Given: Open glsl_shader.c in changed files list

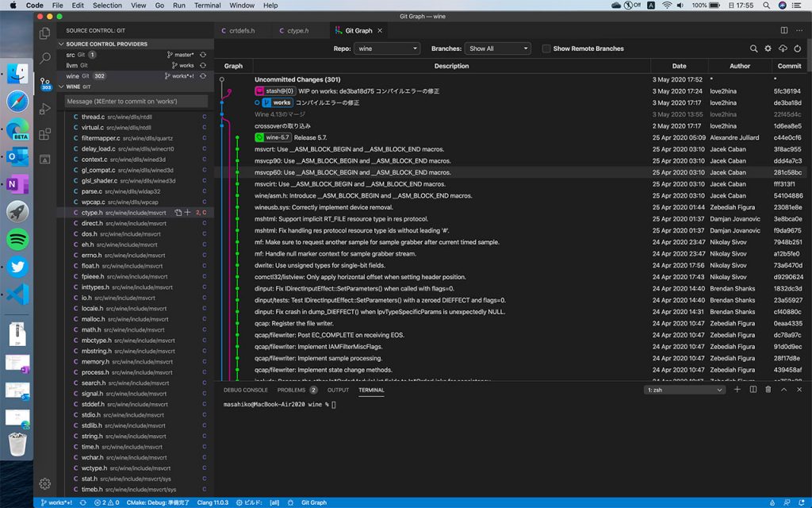Looking at the screenshot, I should pos(136,181).
